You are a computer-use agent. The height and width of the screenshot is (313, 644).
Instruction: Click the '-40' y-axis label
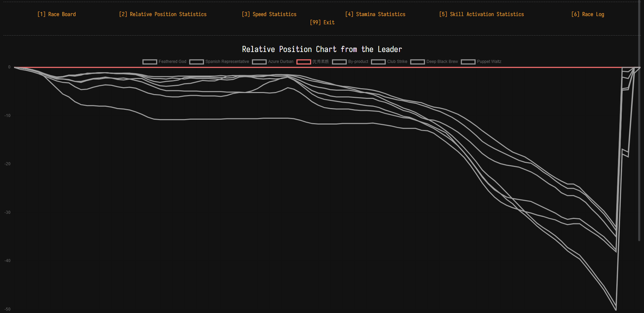point(8,261)
